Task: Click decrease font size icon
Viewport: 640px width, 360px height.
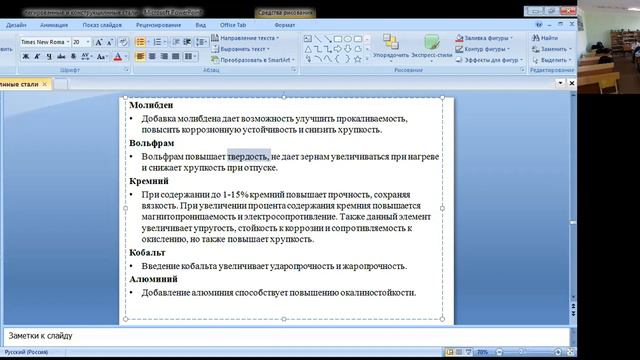Action: point(110,42)
